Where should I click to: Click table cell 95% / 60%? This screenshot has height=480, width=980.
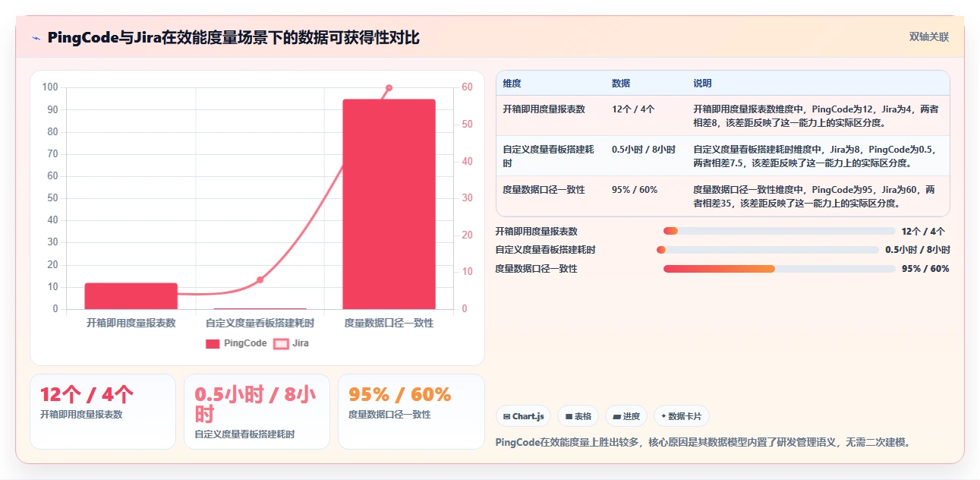pos(635,190)
